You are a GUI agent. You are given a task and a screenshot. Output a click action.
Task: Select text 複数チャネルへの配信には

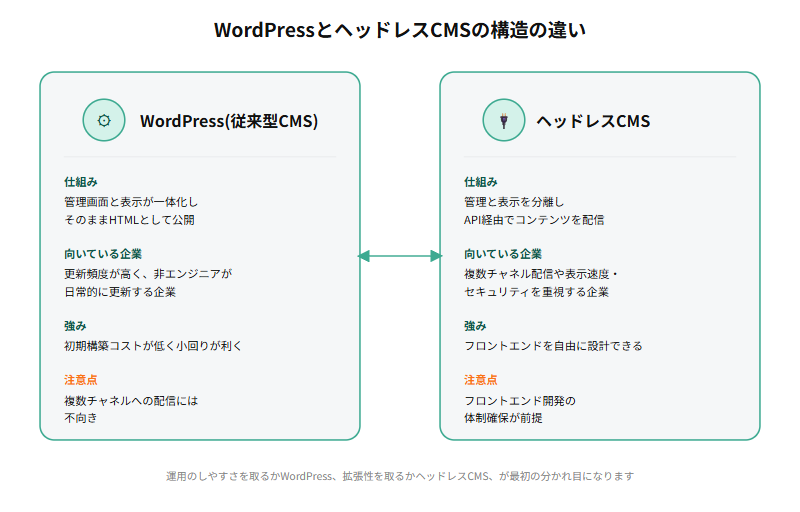click(x=131, y=401)
